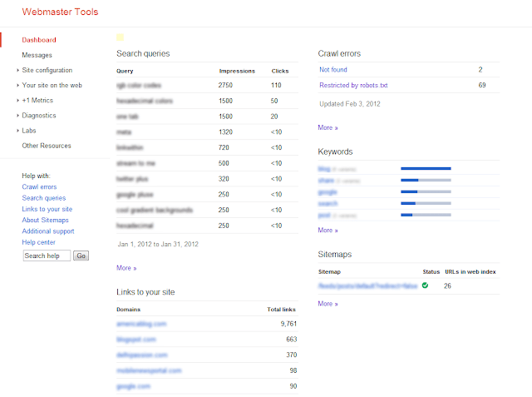Open Your site on the web item
This screenshot has height=397, width=532.
tap(52, 85)
